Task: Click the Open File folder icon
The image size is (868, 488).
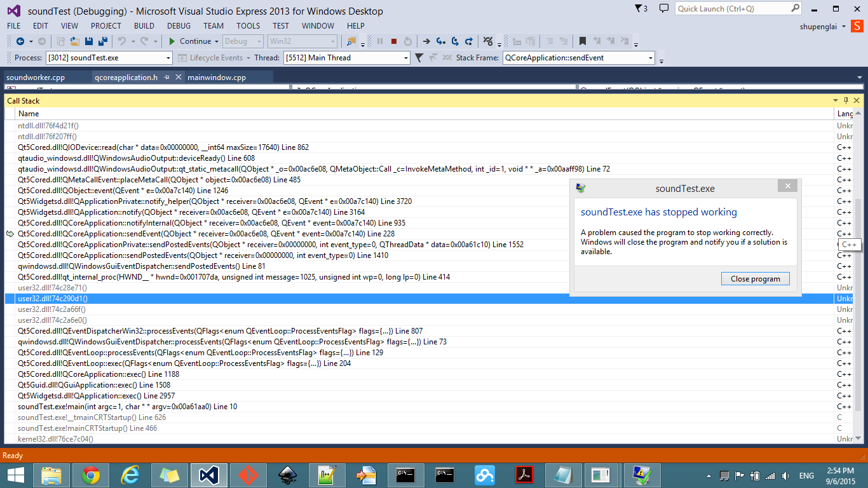Action: pos(75,41)
